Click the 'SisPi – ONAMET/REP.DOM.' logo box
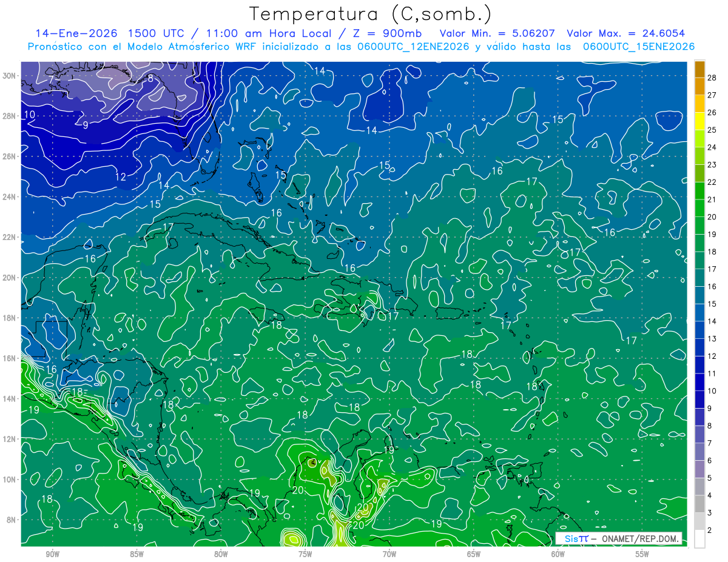Screen dimensions: 728x562 618,538
